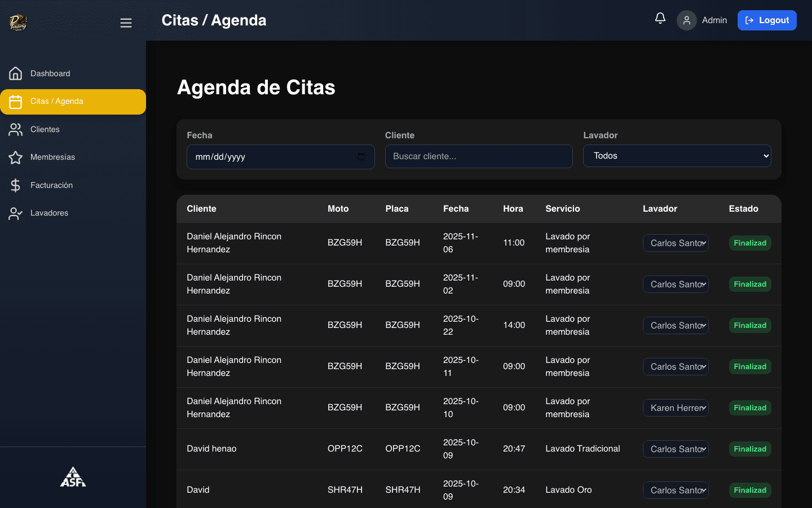Click the 11:00 hour cell
Viewport: 812px width, 508px height.
(x=514, y=243)
